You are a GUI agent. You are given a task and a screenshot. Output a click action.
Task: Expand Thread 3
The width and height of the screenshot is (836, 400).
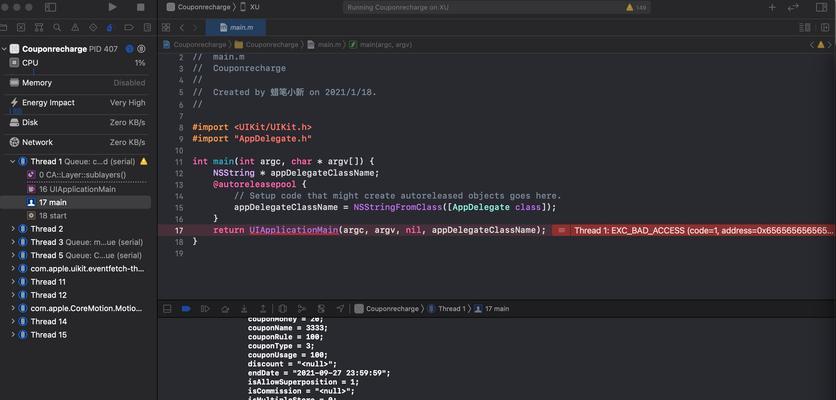[x=13, y=242]
